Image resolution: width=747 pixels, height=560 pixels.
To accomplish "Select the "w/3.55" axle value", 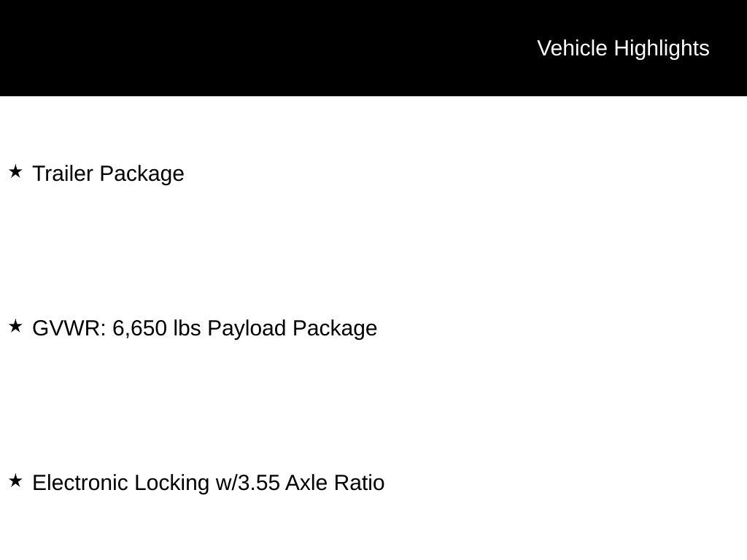I will tap(247, 483).
